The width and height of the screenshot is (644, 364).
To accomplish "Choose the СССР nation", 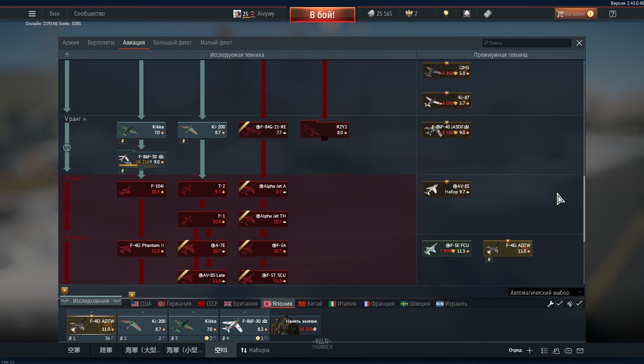I will click(207, 304).
